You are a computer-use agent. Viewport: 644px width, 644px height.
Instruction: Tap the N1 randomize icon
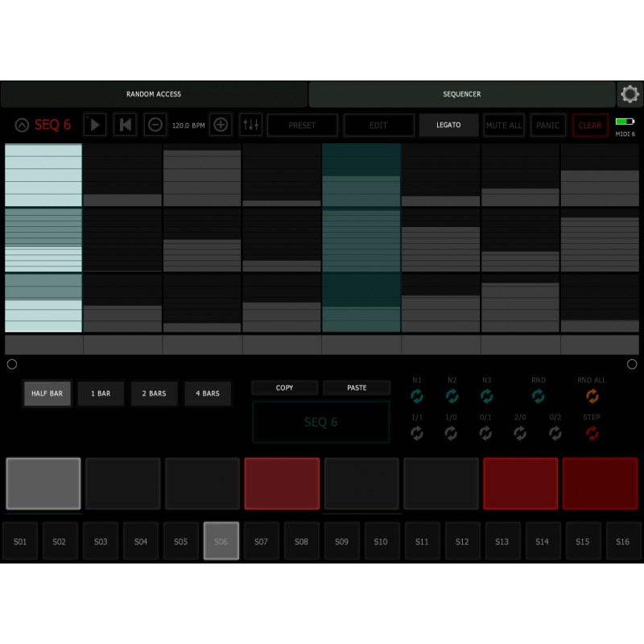[x=417, y=396]
